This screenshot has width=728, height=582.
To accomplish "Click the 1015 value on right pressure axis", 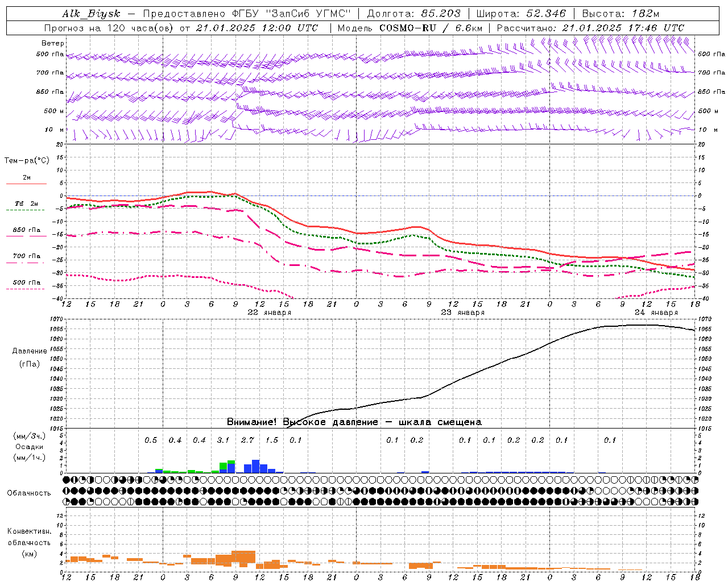I will coord(704,429).
